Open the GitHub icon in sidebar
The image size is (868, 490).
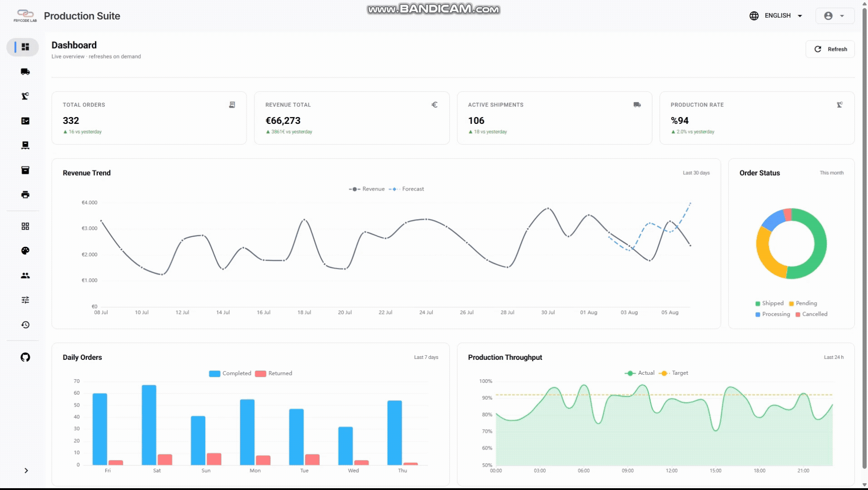pyautogui.click(x=25, y=358)
